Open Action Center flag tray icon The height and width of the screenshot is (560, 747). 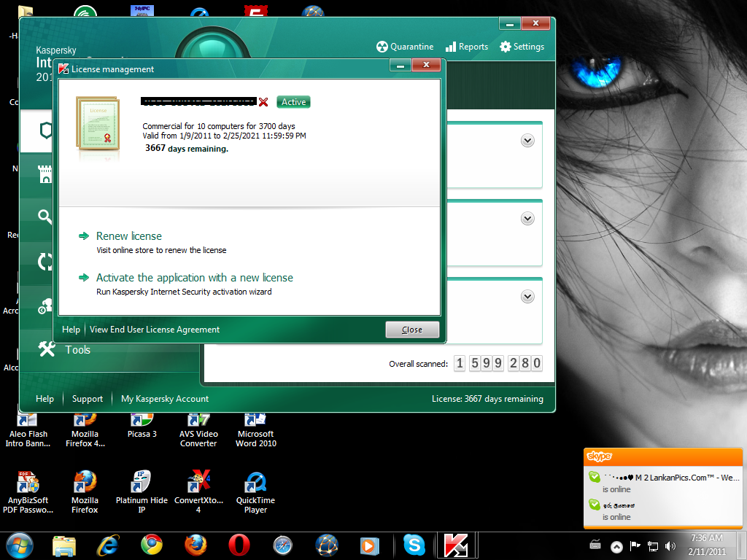click(x=635, y=546)
